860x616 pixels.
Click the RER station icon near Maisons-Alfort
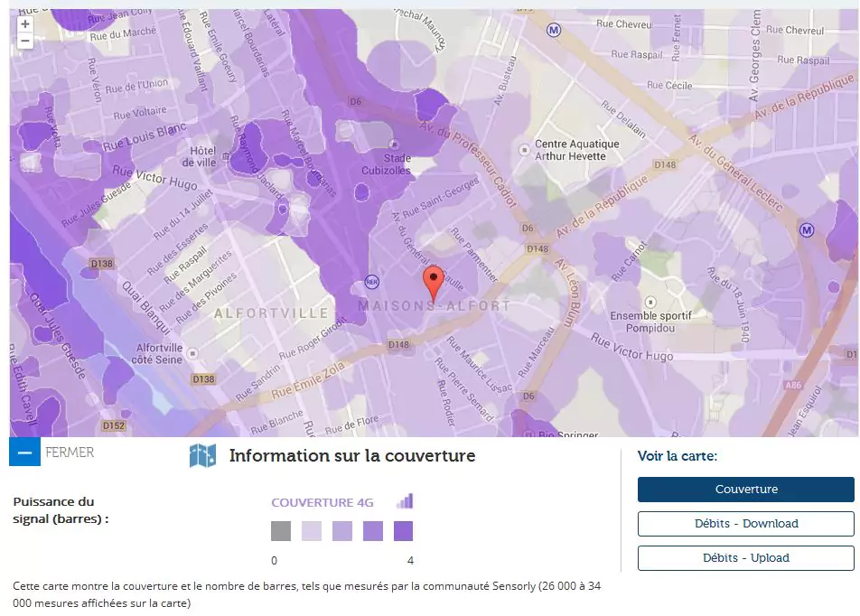[x=371, y=281]
